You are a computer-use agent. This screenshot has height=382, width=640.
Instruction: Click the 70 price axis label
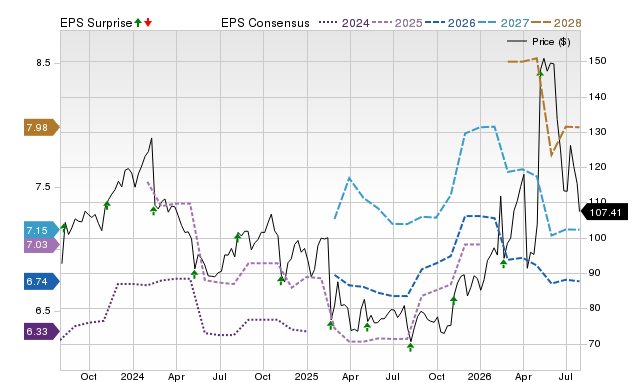(x=594, y=344)
